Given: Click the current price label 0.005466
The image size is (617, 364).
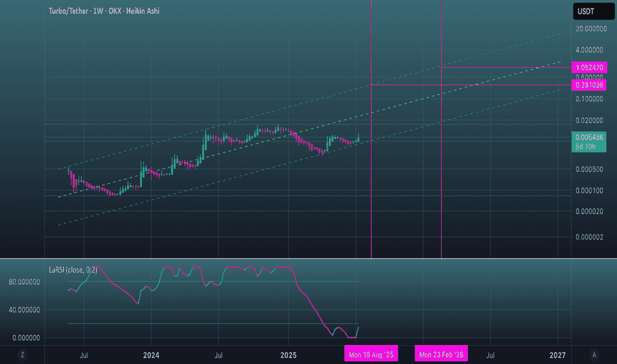Looking at the screenshot, I should tap(589, 138).
